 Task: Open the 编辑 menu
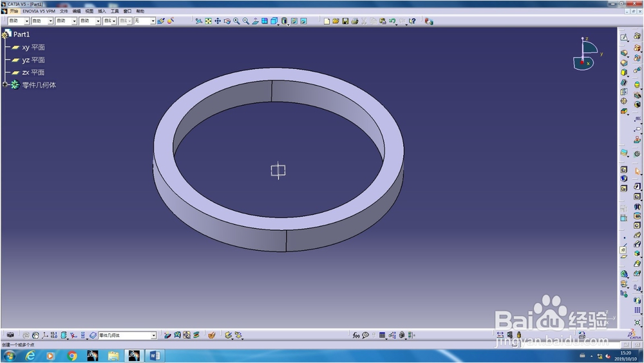[x=77, y=11]
